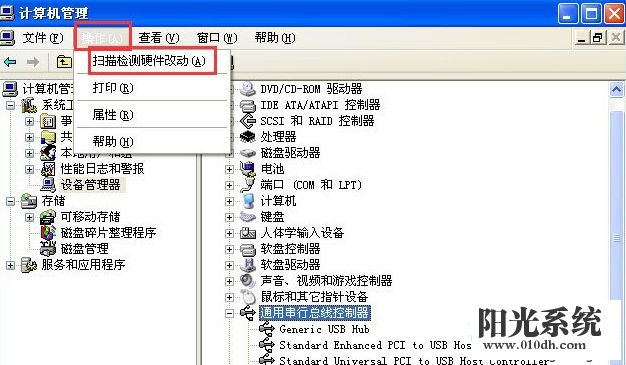This screenshot has width=626, height=365.
Task: Expand the 软盘驱动器 device category
Action: click(x=229, y=265)
